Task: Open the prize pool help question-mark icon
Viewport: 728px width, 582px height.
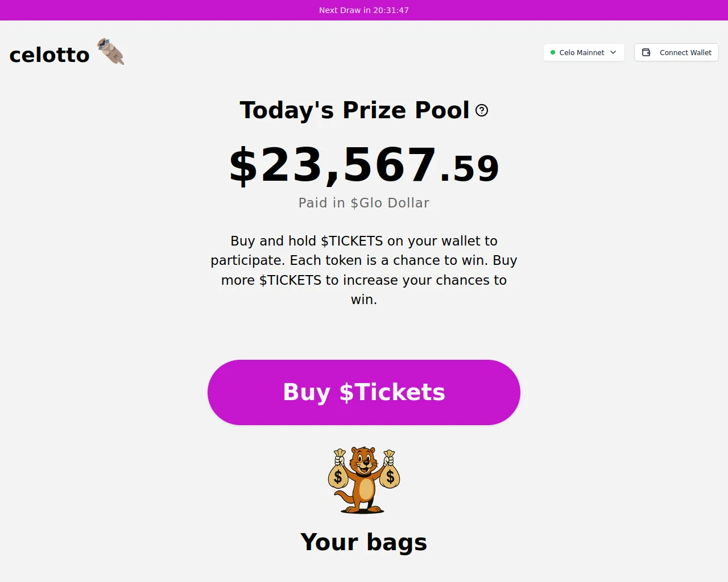Action: (482, 110)
